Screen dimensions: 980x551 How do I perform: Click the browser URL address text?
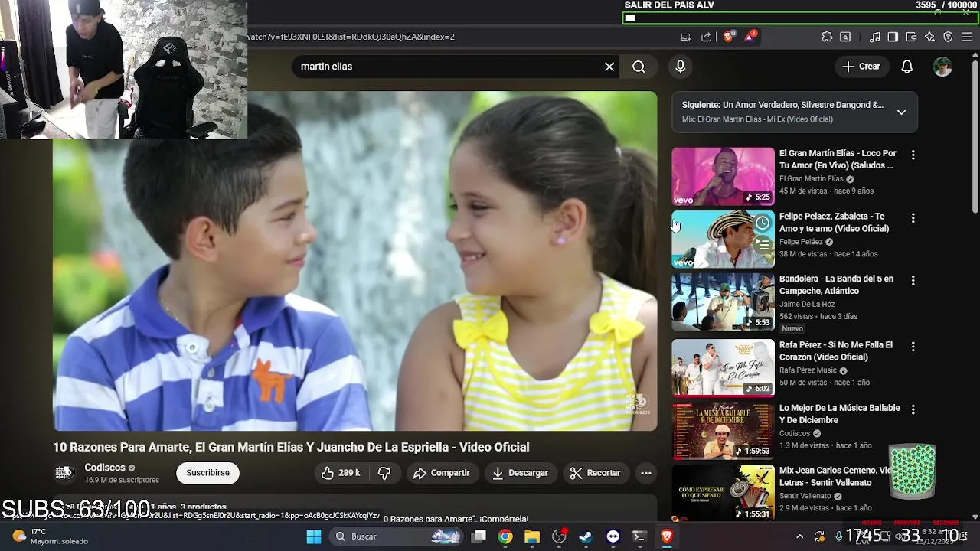(x=351, y=37)
